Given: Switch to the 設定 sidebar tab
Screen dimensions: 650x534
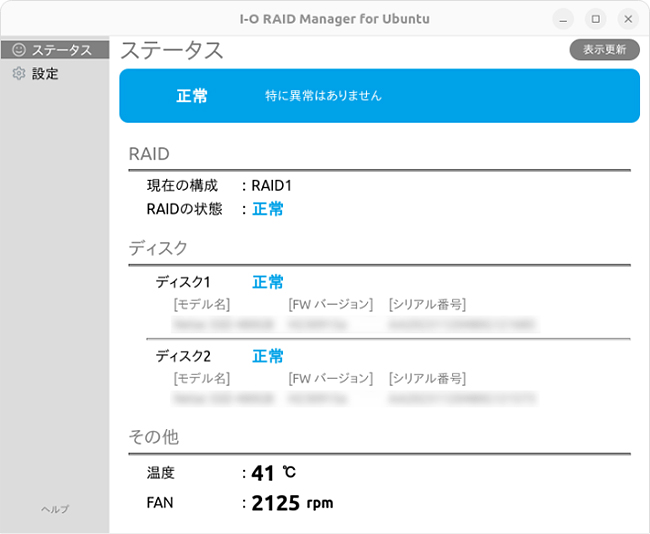Looking at the screenshot, I should 45,74.
